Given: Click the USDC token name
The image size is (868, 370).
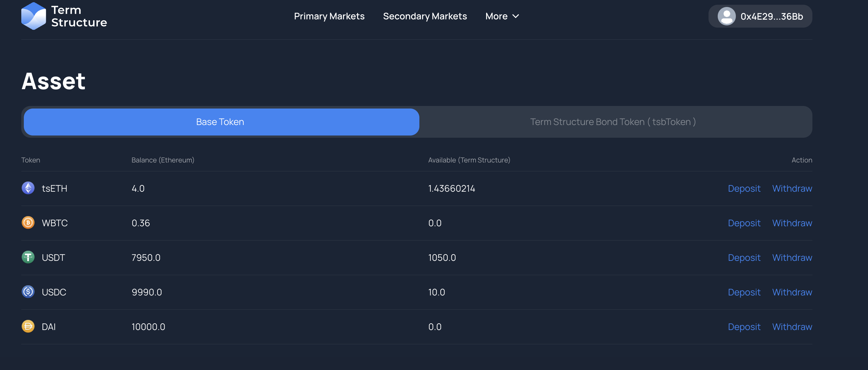Looking at the screenshot, I should [54, 292].
